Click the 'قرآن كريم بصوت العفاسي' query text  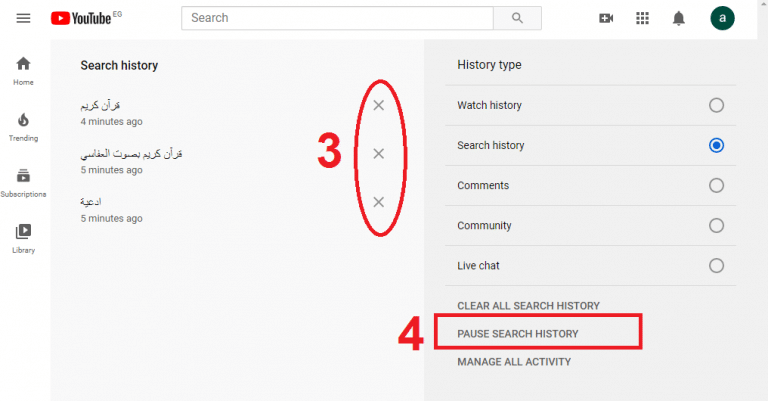tap(131, 154)
